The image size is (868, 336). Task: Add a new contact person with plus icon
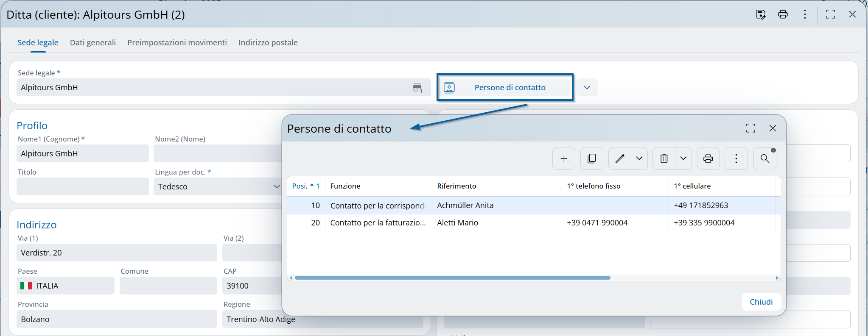(564, 158)
